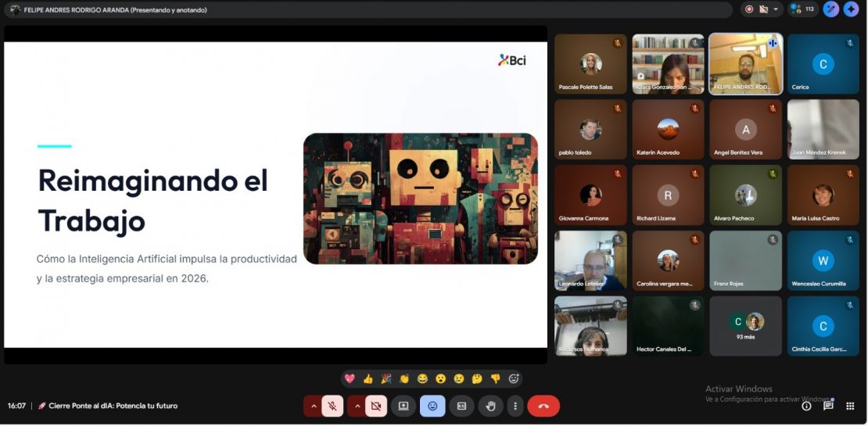Select the '93 más' participants tile

745,326
